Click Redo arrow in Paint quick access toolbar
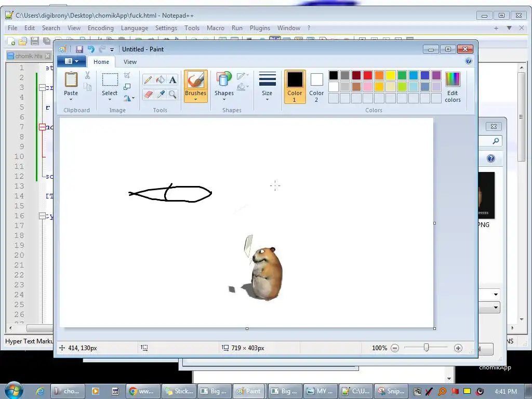Image resolution: width=532 pixels, height=399 pixels. pyautogui.click(x=102, y=49)
